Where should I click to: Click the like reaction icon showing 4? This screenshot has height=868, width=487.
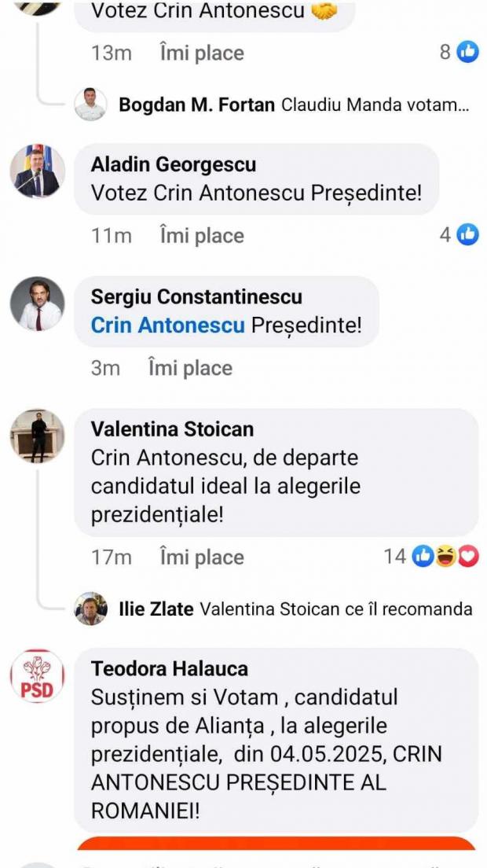coord(468,234)
